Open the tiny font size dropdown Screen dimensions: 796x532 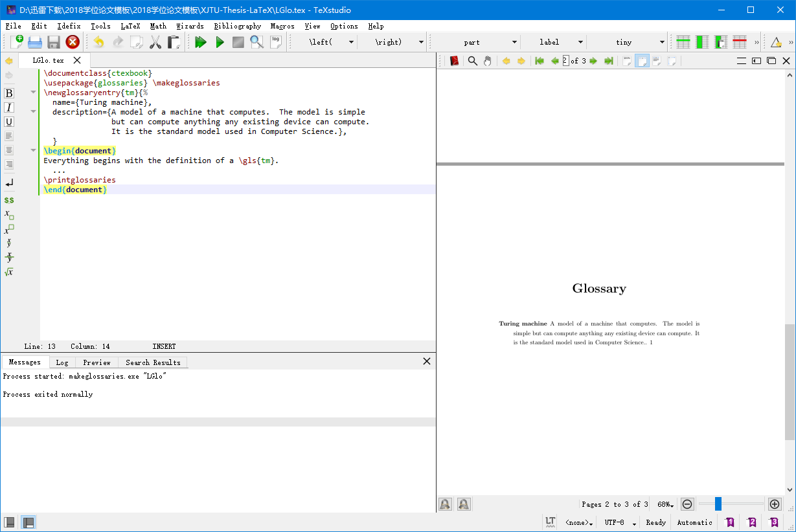click(661, 42)
